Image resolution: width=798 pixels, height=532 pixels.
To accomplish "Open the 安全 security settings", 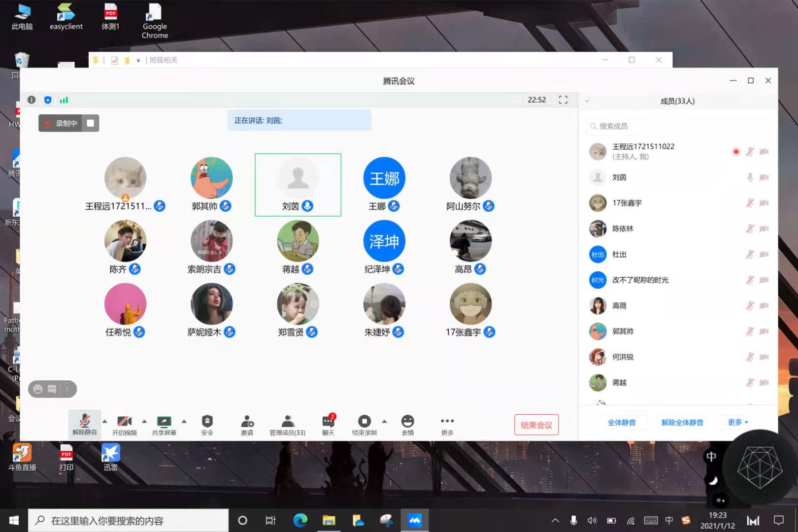I will [x=207, y=425].
